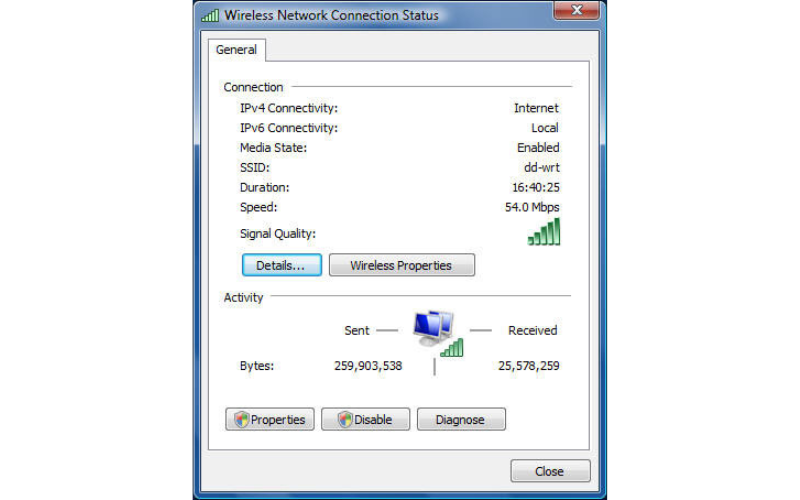This screenshot has width=800, height=500.
Task: Open connection Details
Action: pos(282,265)
